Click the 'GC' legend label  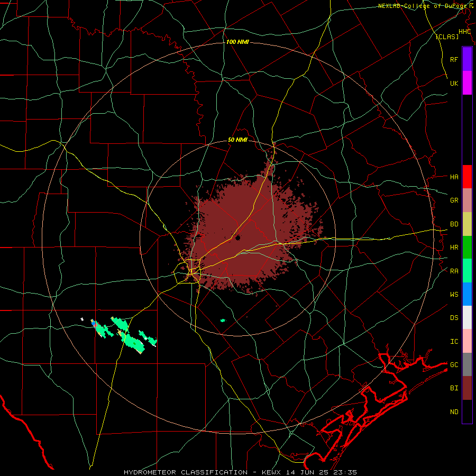click(454, 365)
